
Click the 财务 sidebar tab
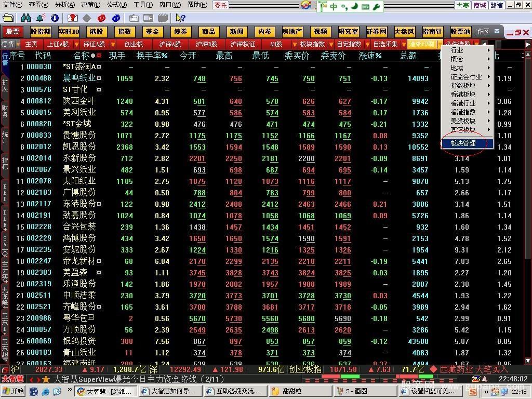pos(5,111)
